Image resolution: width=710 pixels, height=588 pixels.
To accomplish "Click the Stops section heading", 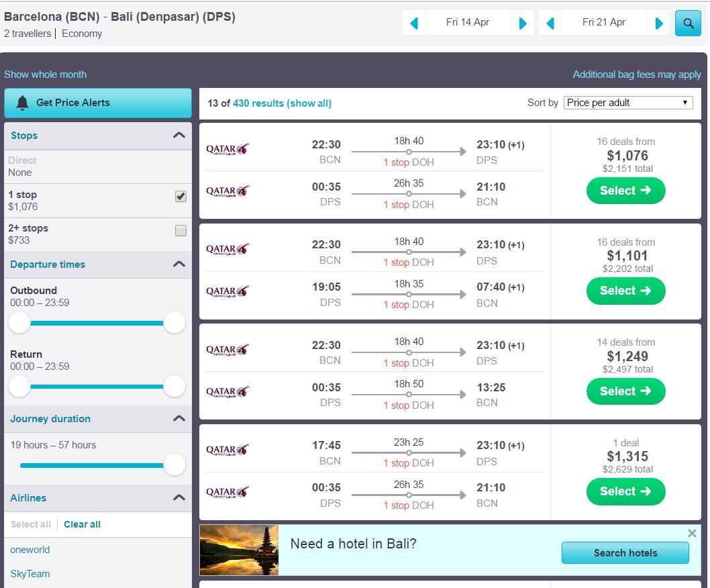I will pyautogui.click(x=24, y=136).
